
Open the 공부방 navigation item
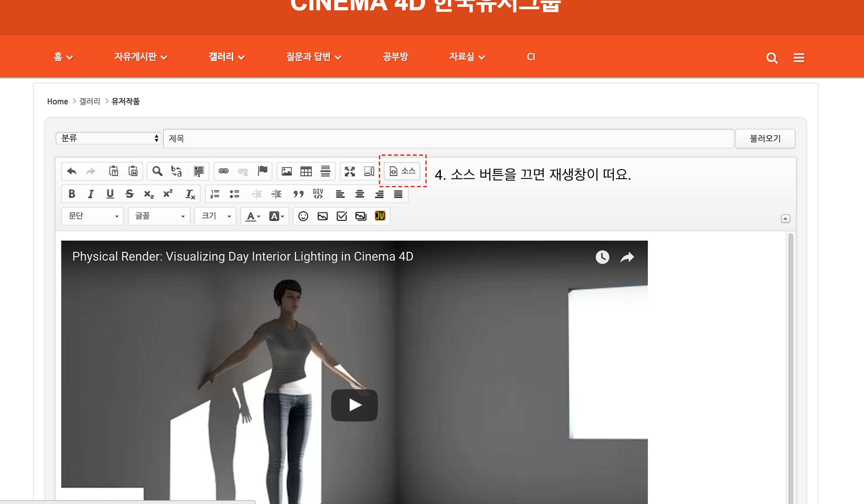(x=395, y=57)
